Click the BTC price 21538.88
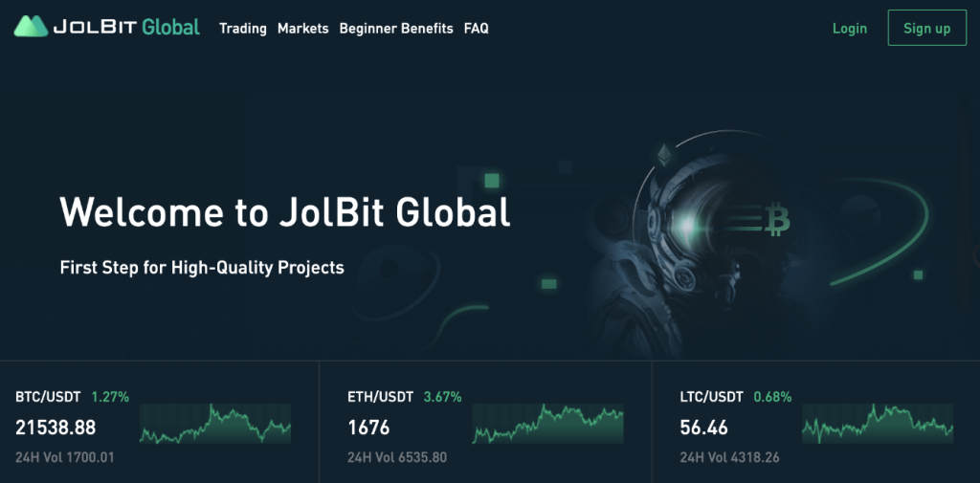 coord(56,428)
